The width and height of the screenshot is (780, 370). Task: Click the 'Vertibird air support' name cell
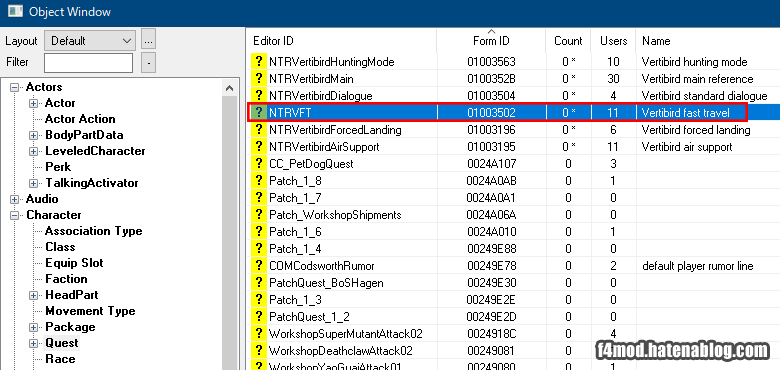(687, 147)
